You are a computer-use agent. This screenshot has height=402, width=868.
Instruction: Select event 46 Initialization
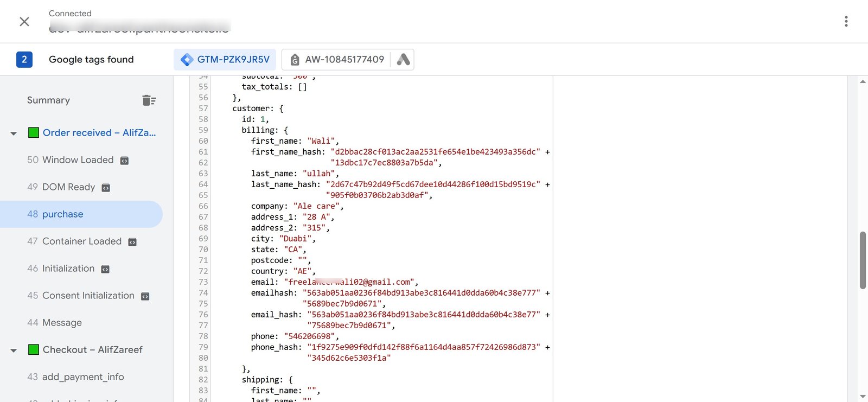pos(61,269)
